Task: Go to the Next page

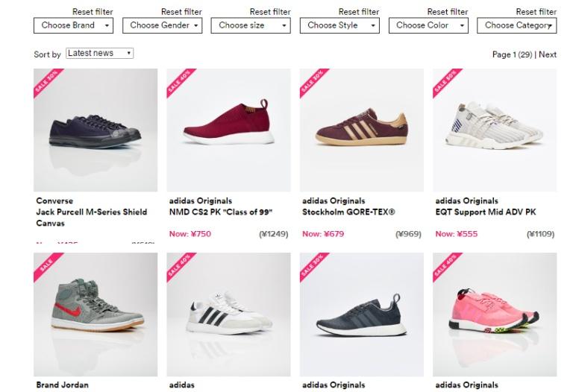Action: 548,54
